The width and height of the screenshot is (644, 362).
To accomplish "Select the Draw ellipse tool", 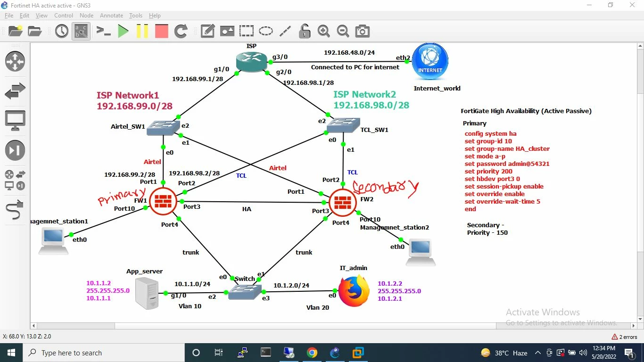I will 266,31.
